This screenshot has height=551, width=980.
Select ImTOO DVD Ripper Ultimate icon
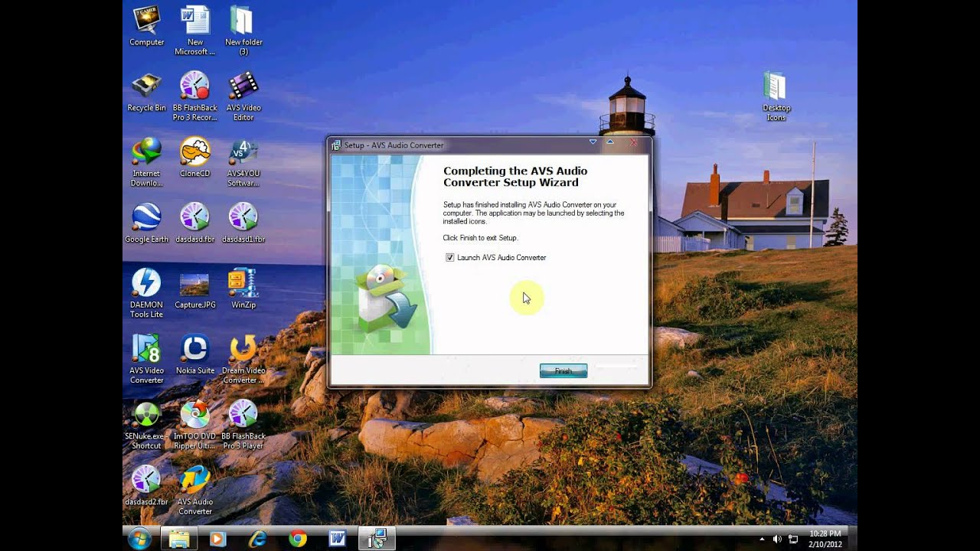195,425
